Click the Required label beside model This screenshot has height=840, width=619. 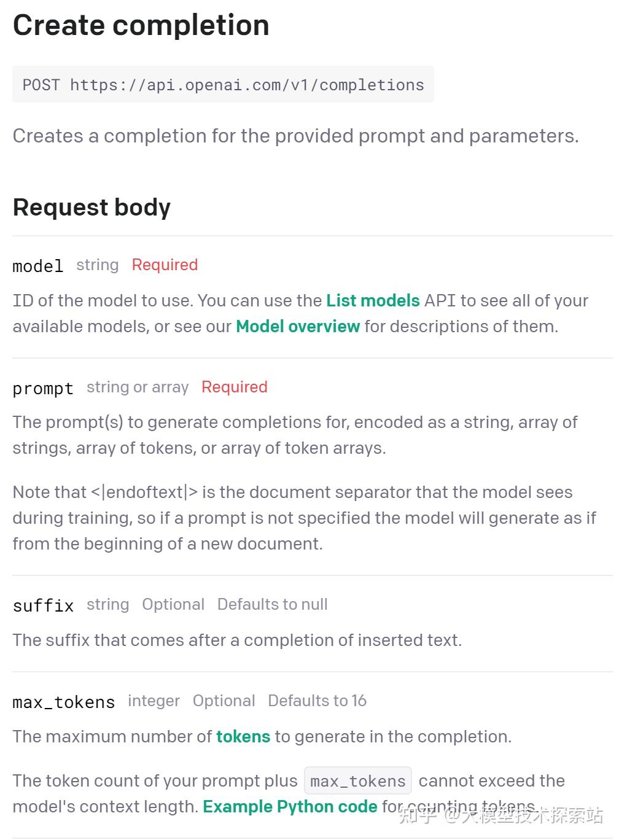(x=165, y=265)
